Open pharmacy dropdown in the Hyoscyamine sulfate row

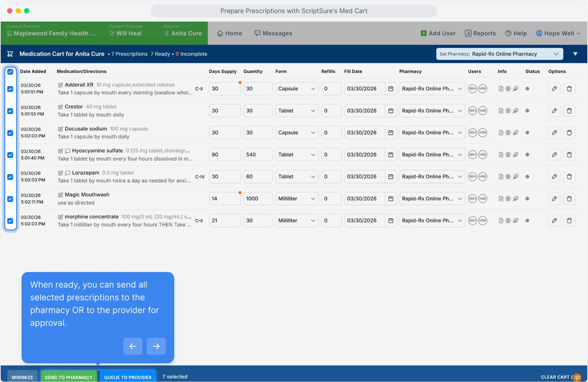[x=432, y=155]
